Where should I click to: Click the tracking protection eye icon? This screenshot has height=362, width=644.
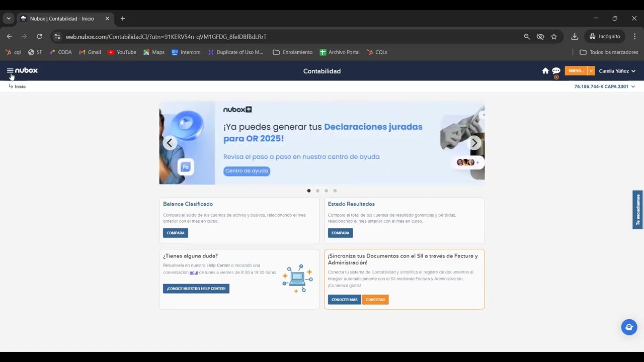tap(540, 37)
